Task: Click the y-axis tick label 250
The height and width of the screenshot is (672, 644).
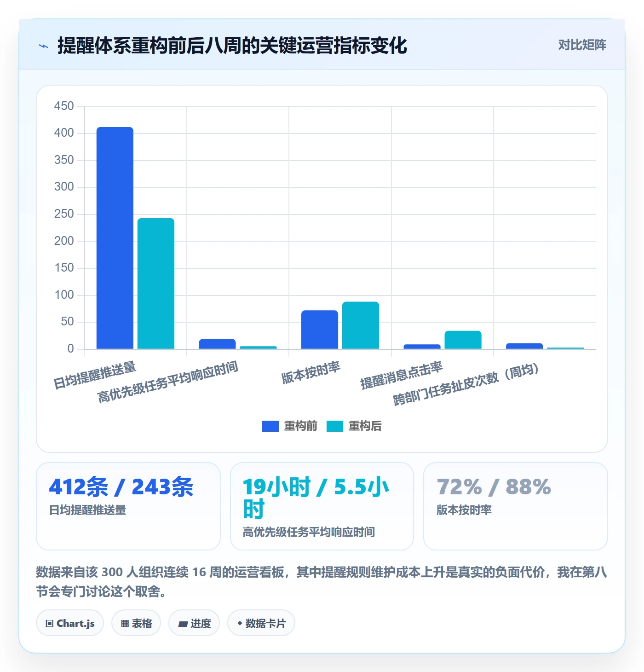Action: (64, 214)
